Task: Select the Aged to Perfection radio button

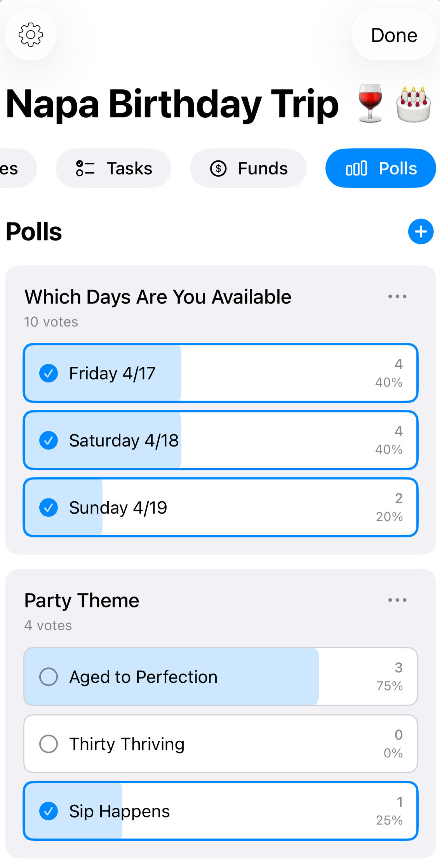Action: click(49, 677)
